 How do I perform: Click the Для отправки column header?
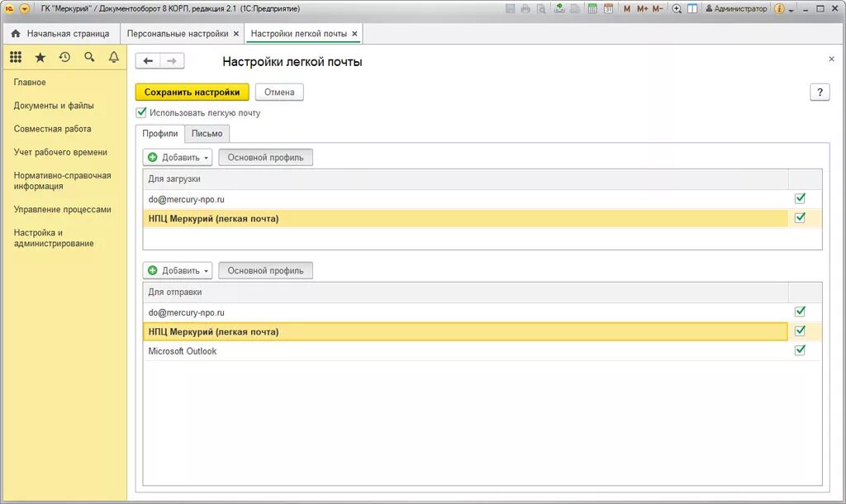466,292
